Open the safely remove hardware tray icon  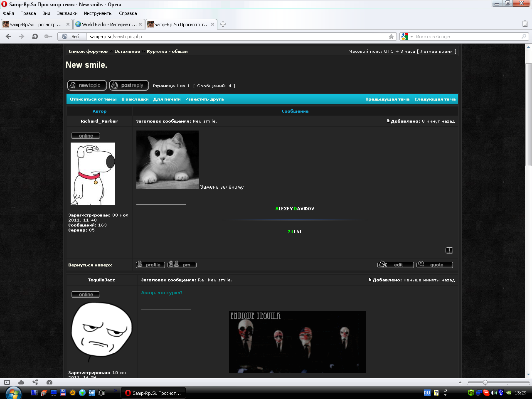click(x=501, y=393)
